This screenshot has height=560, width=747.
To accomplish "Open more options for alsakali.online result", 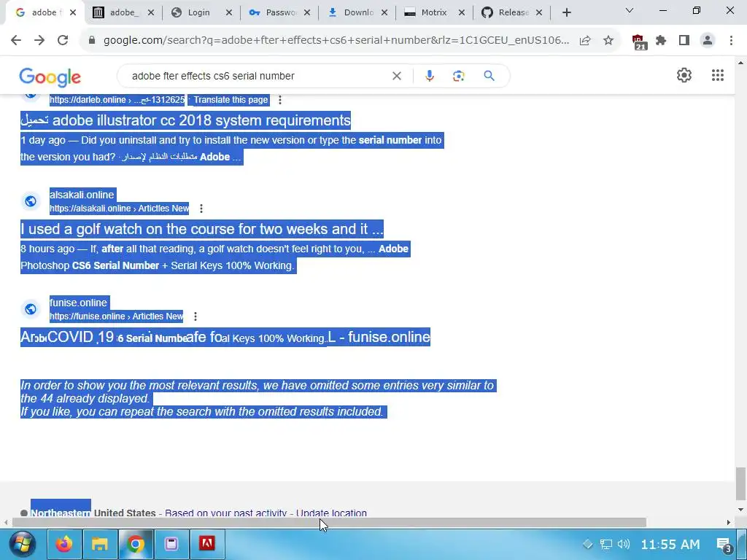I will tap(201, 209).
